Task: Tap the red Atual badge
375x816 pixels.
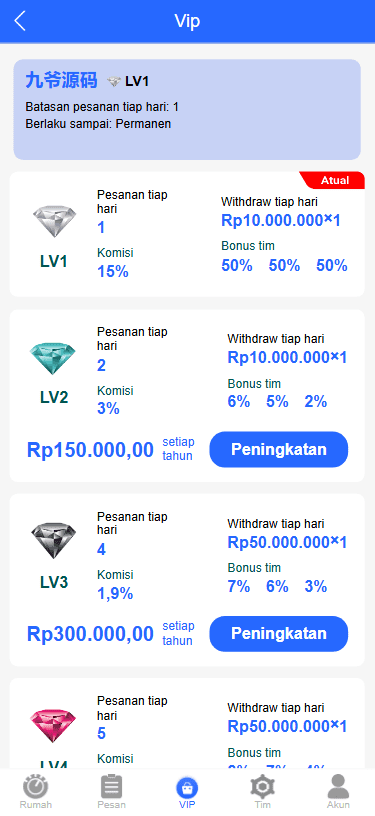Action: click(x=333, y=180)
